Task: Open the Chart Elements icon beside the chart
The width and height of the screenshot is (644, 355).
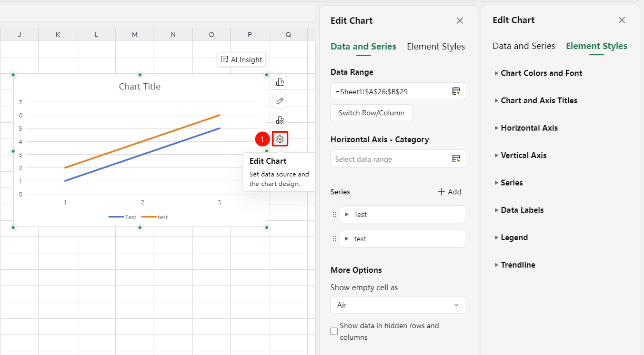Action: click(280, 82)
